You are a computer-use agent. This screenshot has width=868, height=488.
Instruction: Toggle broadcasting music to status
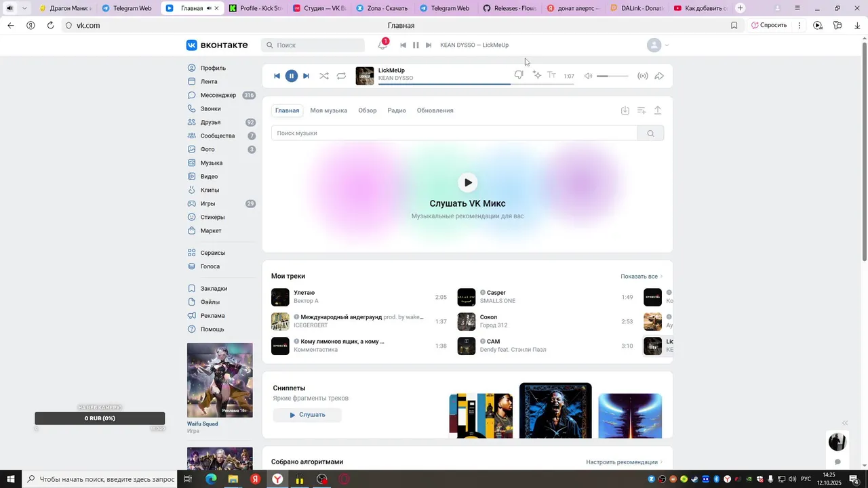pyautogui.click(x=643, y=76)
